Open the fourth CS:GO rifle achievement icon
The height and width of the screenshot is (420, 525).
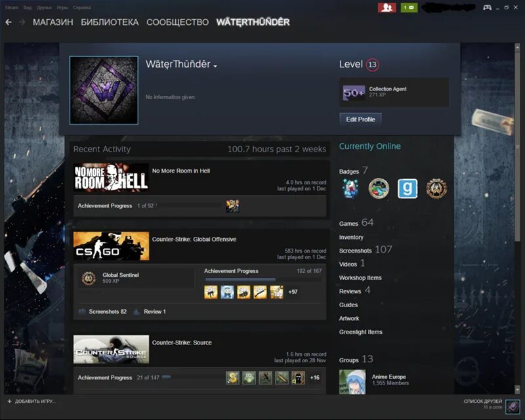260,292
